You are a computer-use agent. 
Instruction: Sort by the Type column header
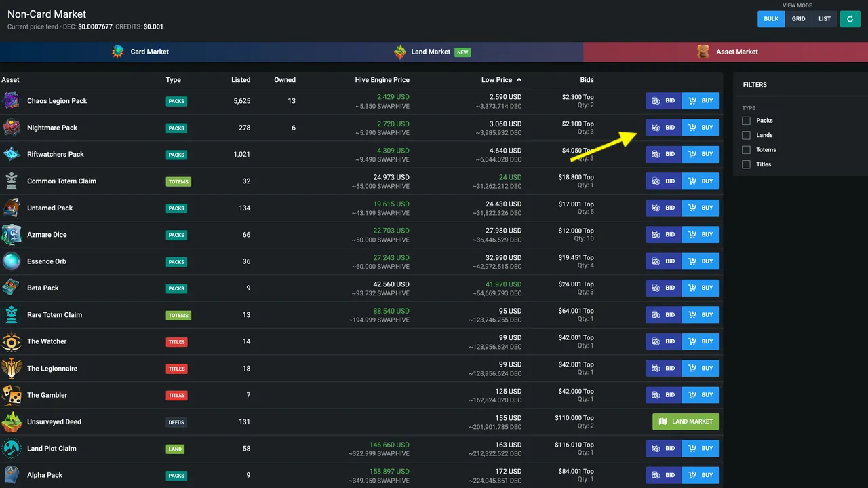coord(174,80)
